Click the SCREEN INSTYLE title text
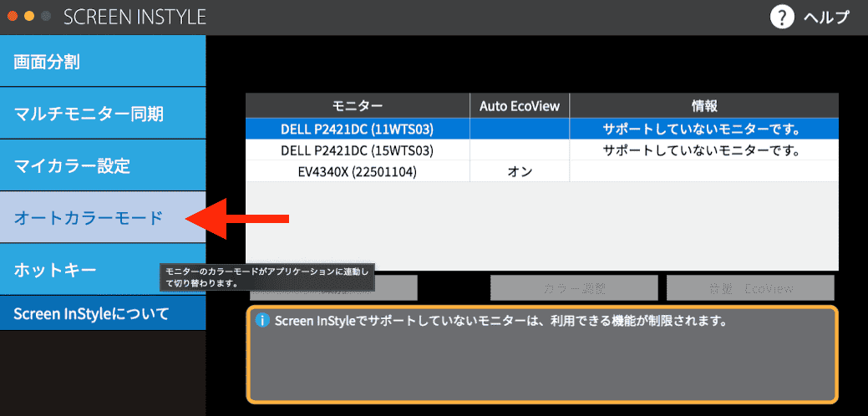This screenshot has height=416, width=868. (135, 18)
